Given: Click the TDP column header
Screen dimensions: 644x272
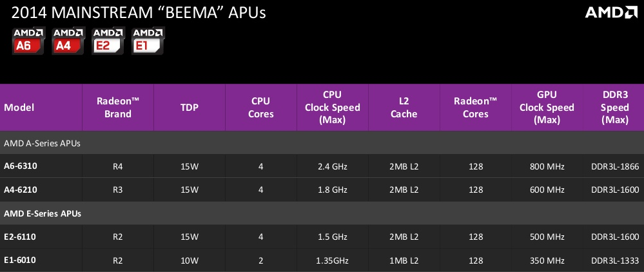Looking at the screenshot, I should tap(190, 108).
